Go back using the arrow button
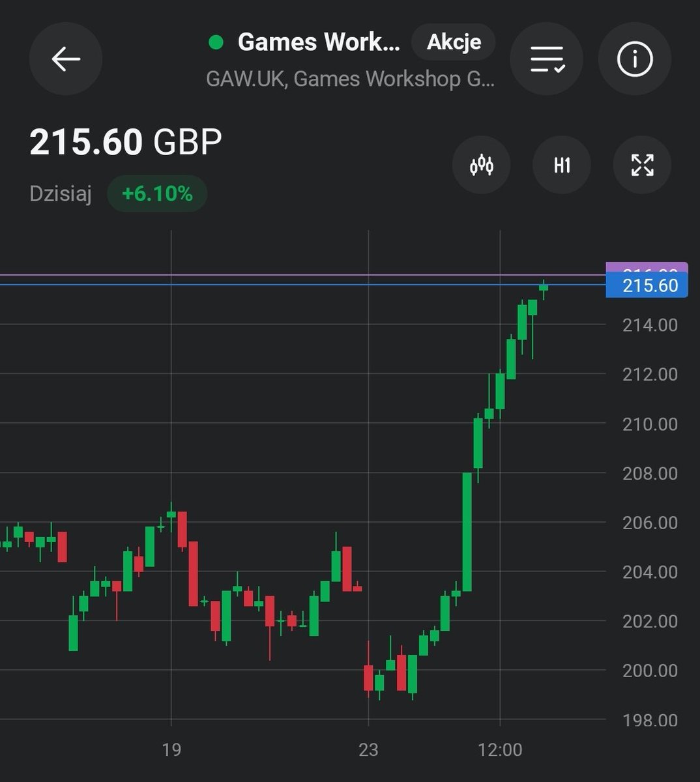Viewport: 700px width, 782px height. click(66, 59)
